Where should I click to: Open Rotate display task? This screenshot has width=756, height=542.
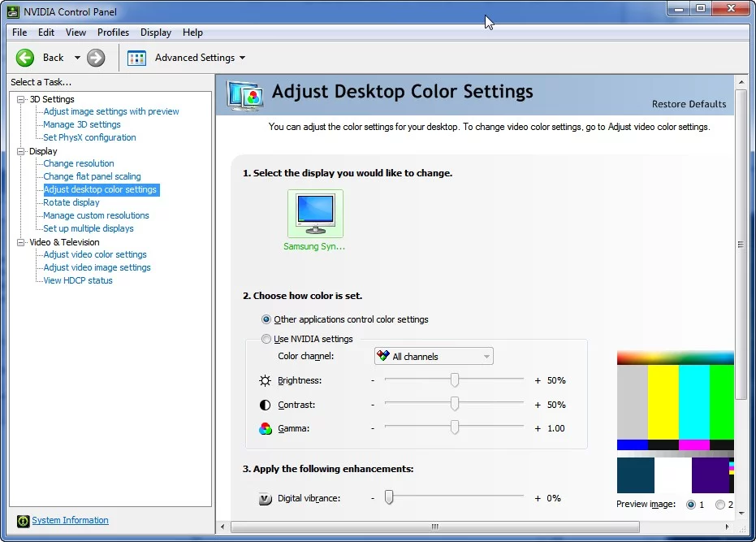[x=71, y=202]
